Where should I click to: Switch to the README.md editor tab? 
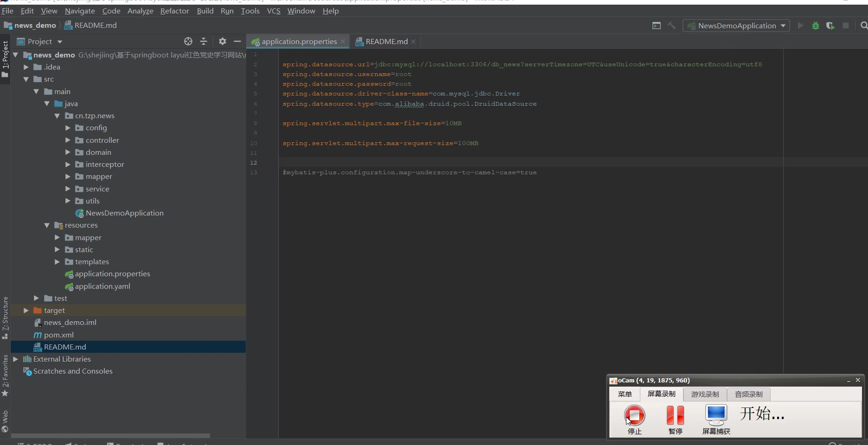(386, 42)
